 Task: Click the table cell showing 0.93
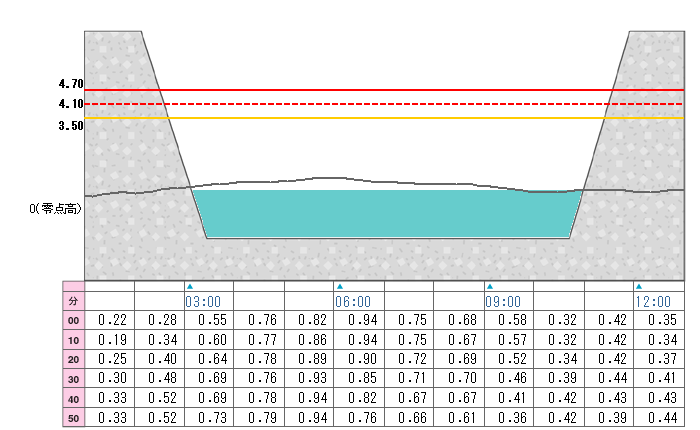pyautogui.click(x=309, y=379)
